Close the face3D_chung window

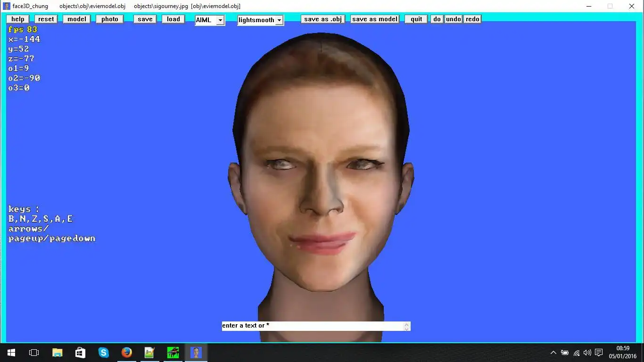632,6
